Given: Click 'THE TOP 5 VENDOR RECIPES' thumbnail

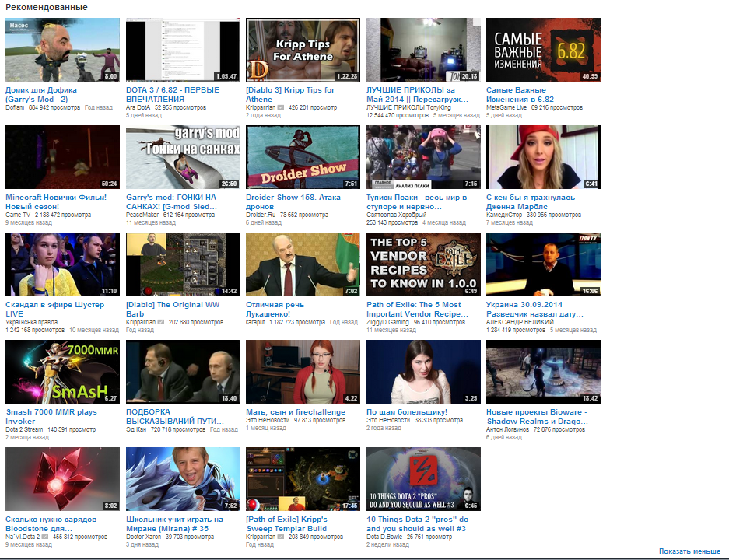Looking at the screenshot, I should pyautogui.click(x=423, y=264).
